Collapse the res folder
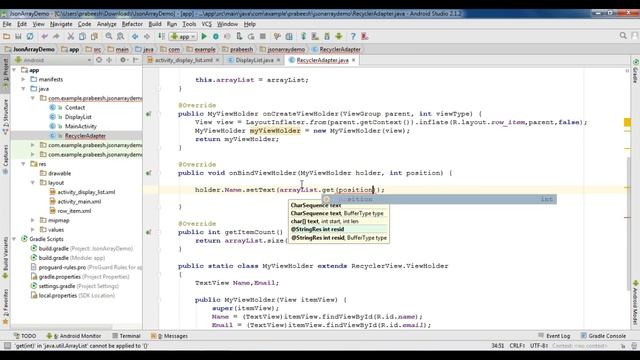The height and width of the screenshot is (360, 640). 24,164
